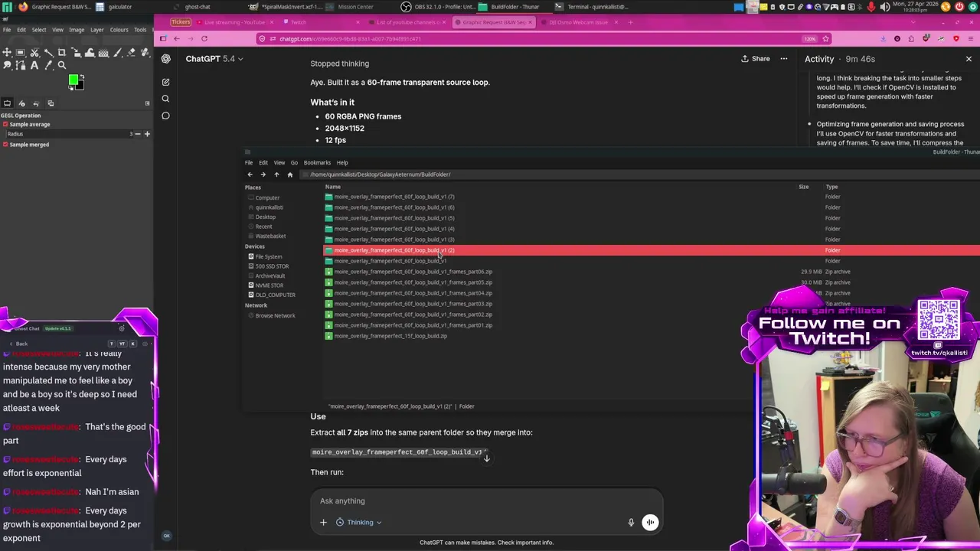980x551 pixels.
Task: Decrease Radius with the minus button
Action: [x=137, y=134]
